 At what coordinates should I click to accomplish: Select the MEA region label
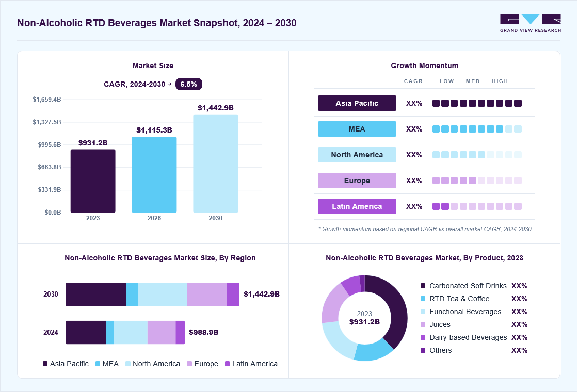(x=357, y=129)
